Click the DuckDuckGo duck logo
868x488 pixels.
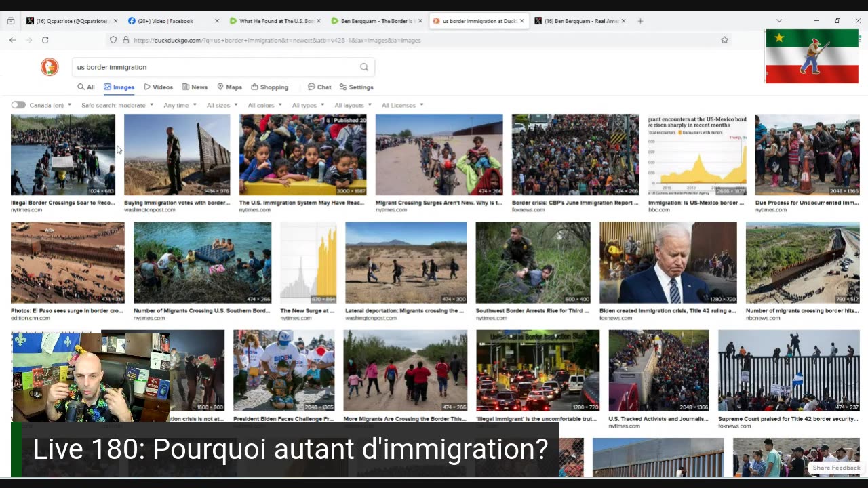click(x=50, y=66)
